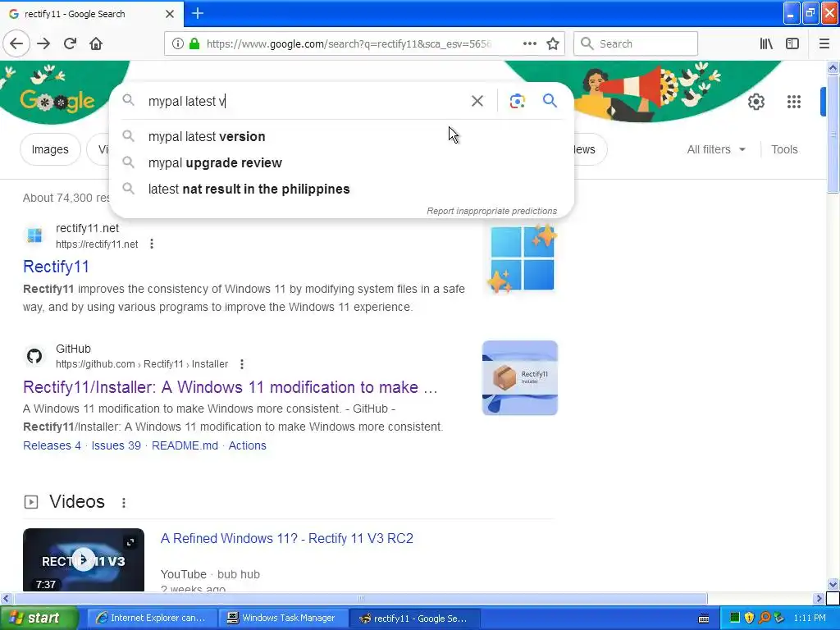Open more options for rectify11.net result

pyautogui.click(x=152, y=244)
